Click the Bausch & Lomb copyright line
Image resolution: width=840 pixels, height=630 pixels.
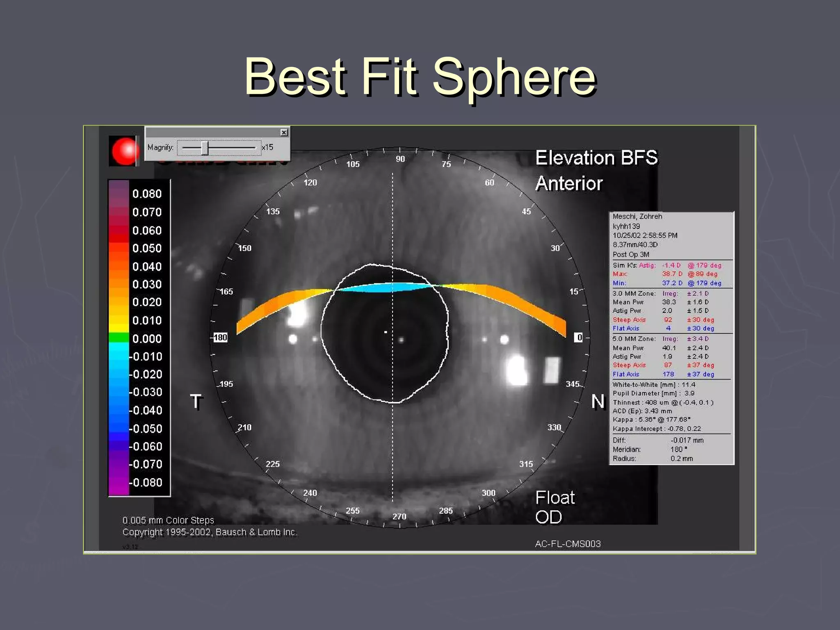(x=210, y=532)
